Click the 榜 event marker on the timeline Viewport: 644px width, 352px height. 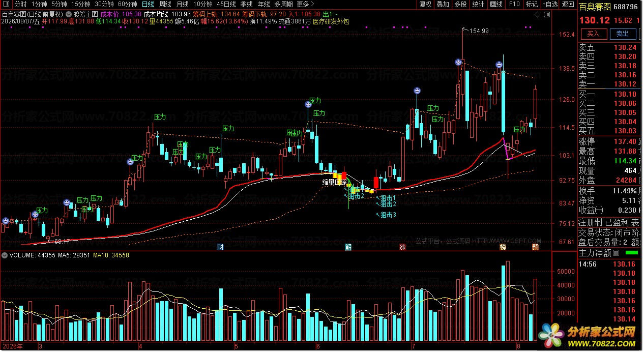[x=503, y=247]
